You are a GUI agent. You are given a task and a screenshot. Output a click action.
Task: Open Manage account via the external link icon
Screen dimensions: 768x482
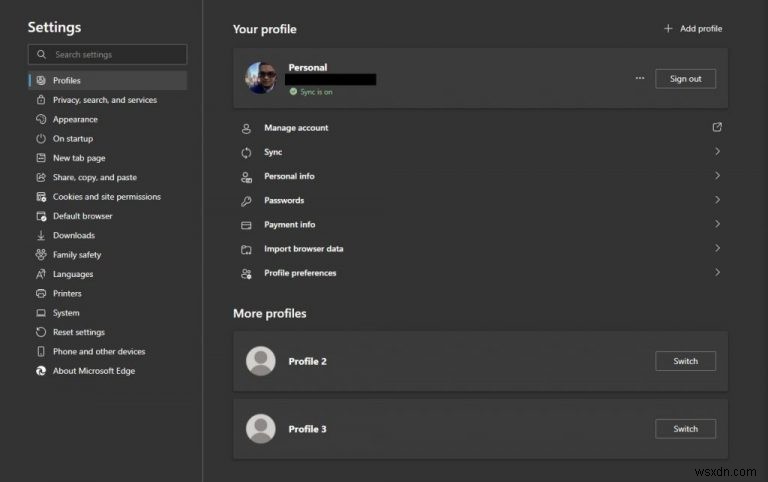717,127
